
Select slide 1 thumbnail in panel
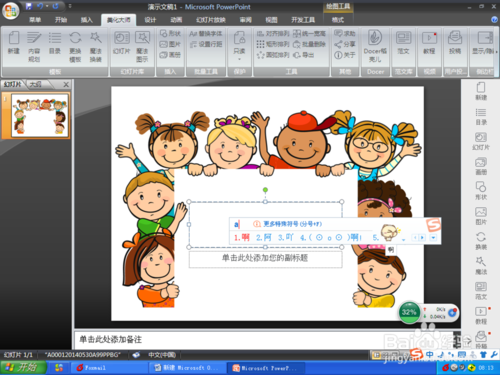pyautogui.click(x=40, y=115)
